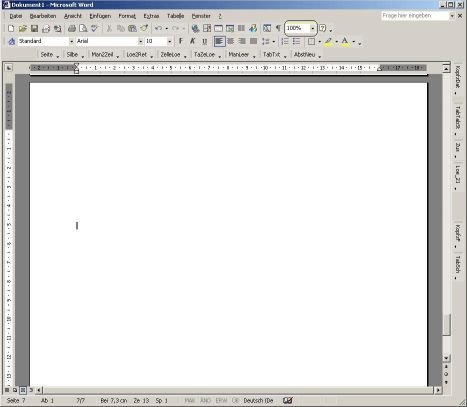Image resolution: width=467 pixels, height=407 pixels.
Task: Apply the yellow highlighter tool
Action: pyautogui.click(x=328, y=41)
